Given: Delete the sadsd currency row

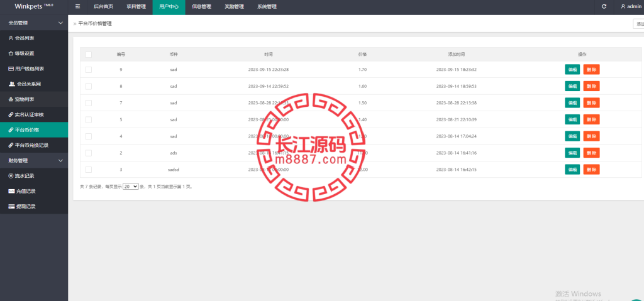Looking at the screenshot, I should pyautogui.click(x=591, y=169).
